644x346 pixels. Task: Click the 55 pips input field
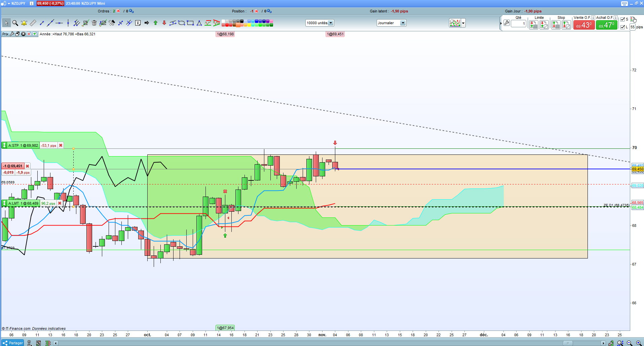[x=633, y=27]
